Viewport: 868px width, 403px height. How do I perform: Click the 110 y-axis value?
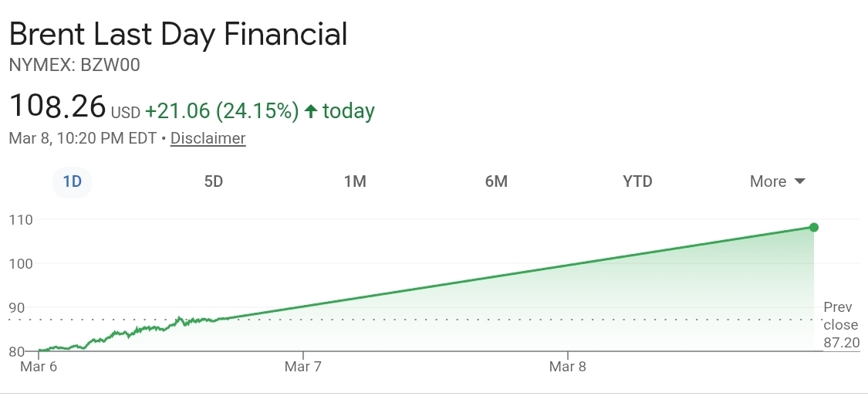pyautogui.click(x=21, y=220)
